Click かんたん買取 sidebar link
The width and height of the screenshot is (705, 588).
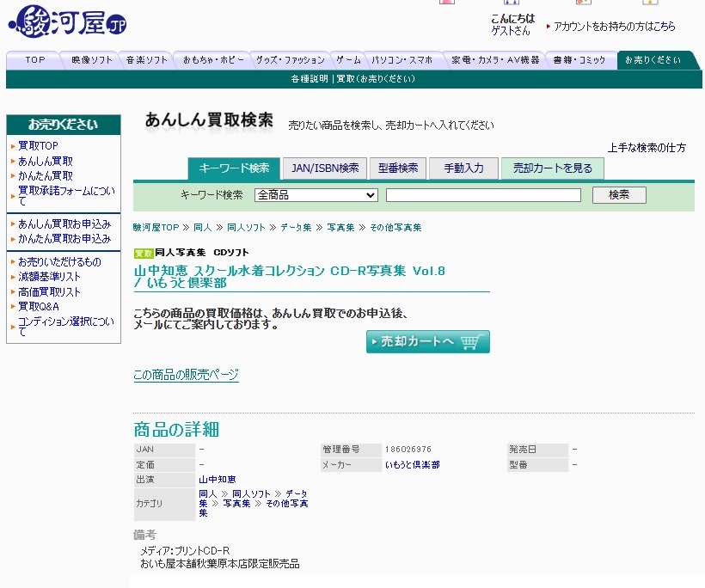pyautogui.click(x=46, y=175)
